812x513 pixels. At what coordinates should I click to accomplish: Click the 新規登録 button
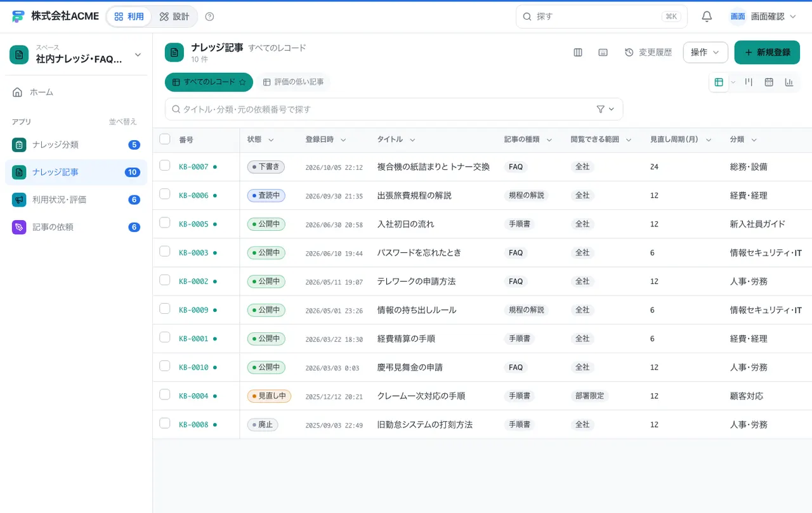click(x=767, y=53)
